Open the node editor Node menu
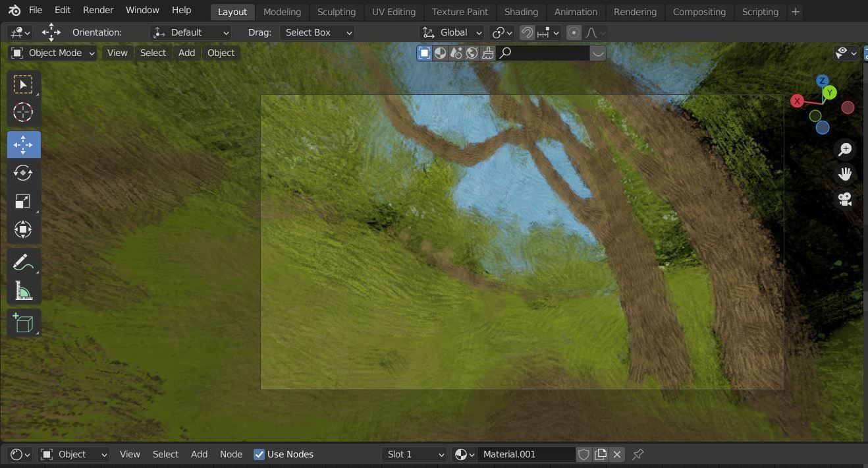This screenshot has width=868, height=468. [x=231, y=454]
